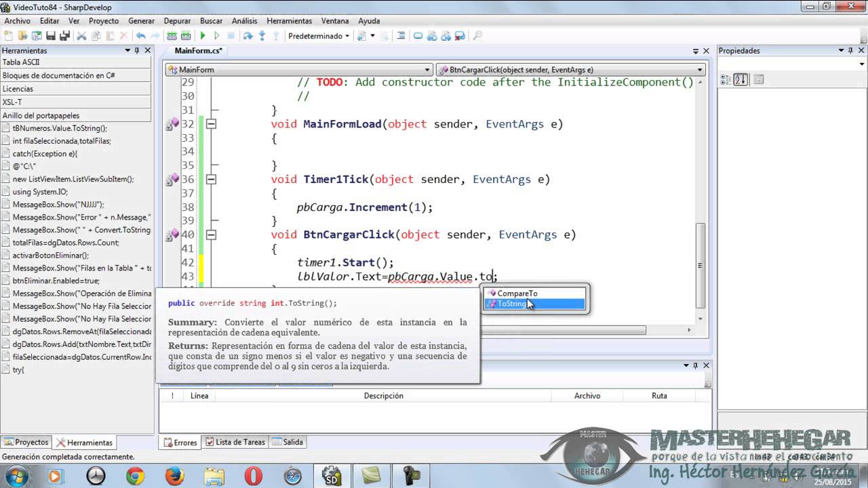Click the Archivo column header

point(587,396)
